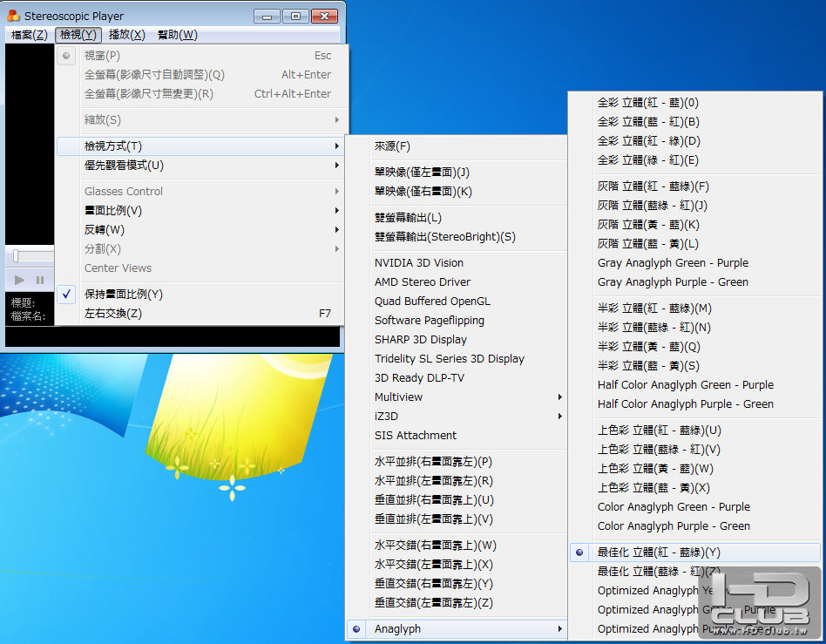Select 雙螢幕輸出(StereoBright)(S) viewing method

coord(457,237)
